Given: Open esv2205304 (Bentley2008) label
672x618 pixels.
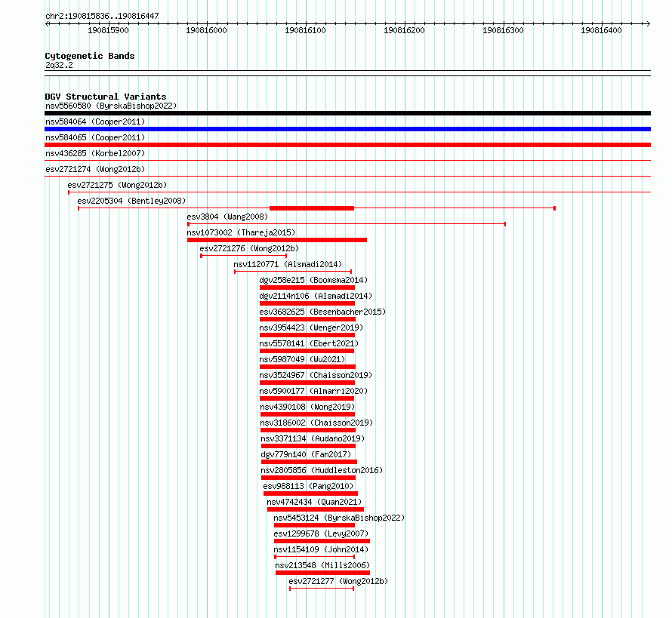Looking at the screenshot, I should tap(131, 201).
